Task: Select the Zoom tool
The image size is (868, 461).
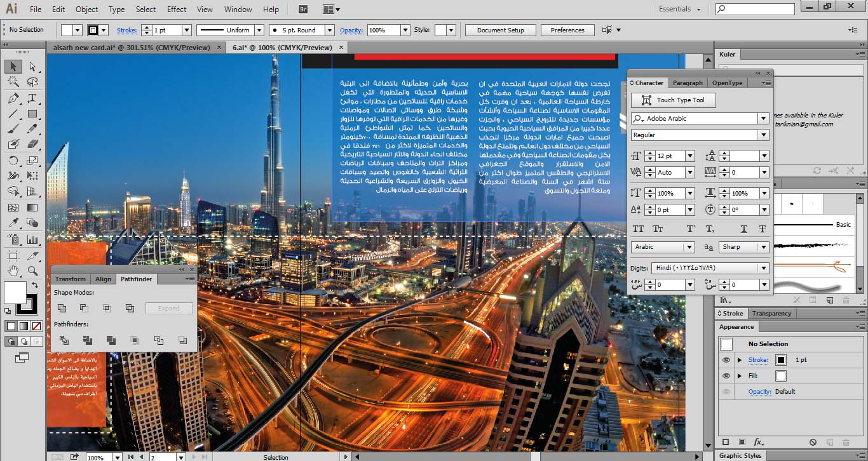Action: tap(32, 271)
